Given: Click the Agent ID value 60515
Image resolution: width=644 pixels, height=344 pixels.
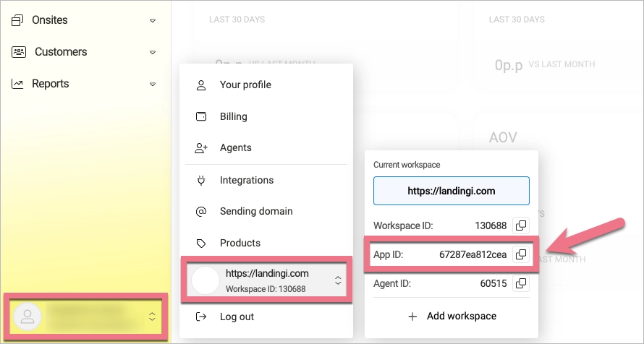Looking at the screenshot, I should coord(493,283).
